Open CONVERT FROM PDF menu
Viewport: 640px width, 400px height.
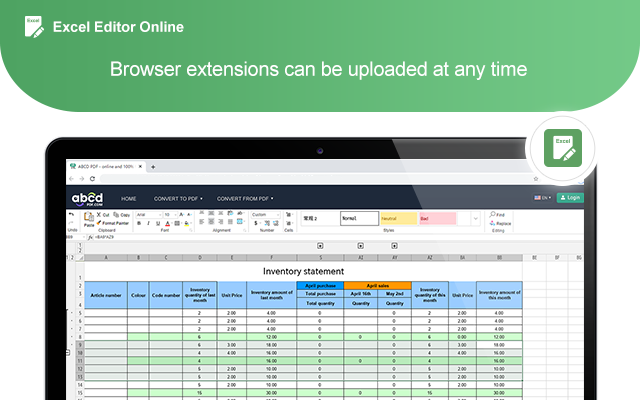pyautogui.click(x=245, y=199)
